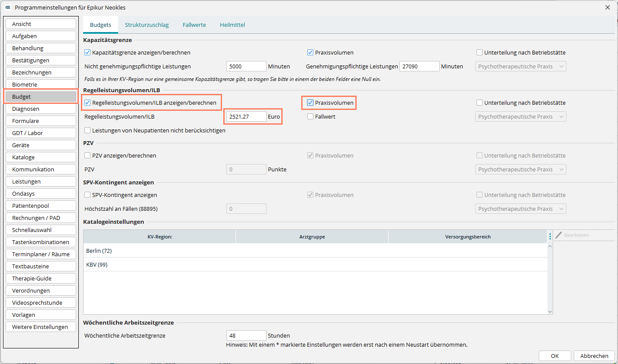Open the Betriebsstätte dropdown in the Kapazitätsgrenze section
This screenshot has height=364, width=618.
pyautogui.click(x=521, y=66)
